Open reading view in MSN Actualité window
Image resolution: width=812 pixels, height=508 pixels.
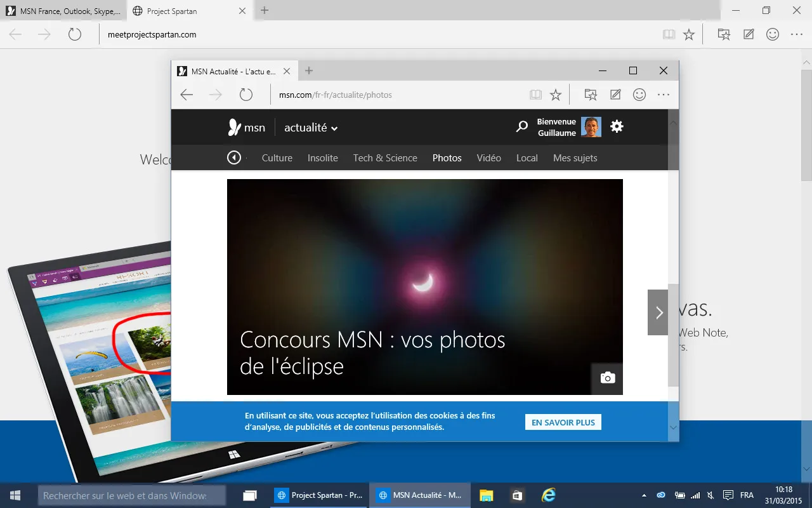pos(536,95)
